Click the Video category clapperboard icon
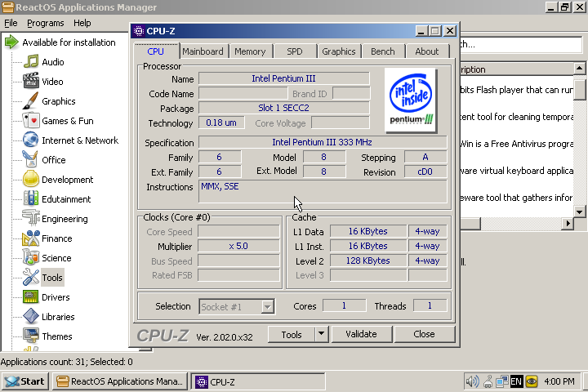The width and height of the screenshot is (588, 392). (x=31, y=82)
